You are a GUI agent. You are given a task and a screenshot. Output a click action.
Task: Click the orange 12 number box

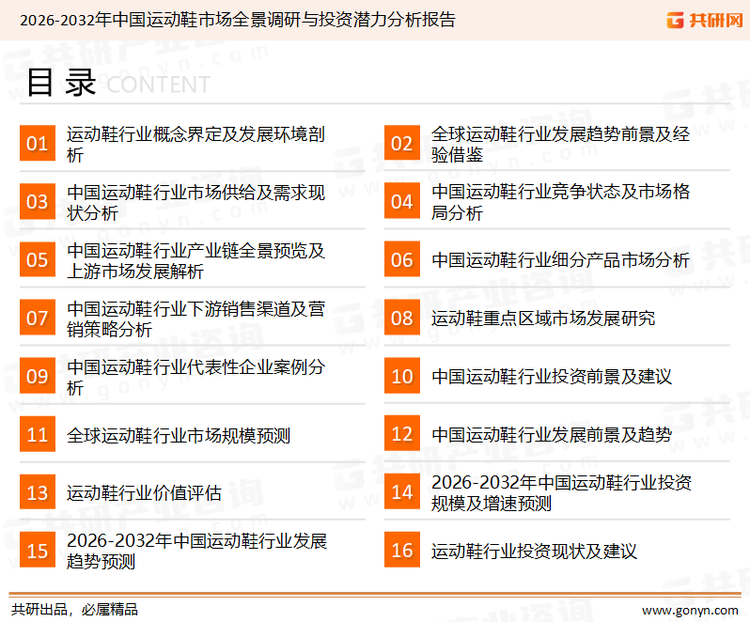402,433
